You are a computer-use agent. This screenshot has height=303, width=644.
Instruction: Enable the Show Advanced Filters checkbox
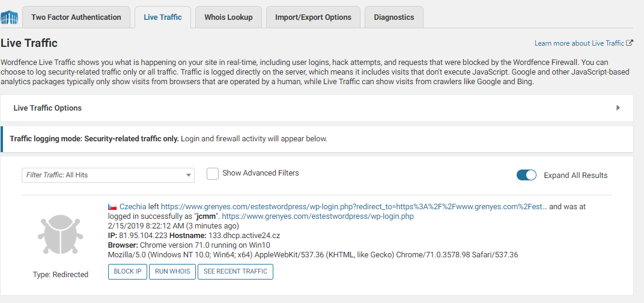[213, 173]
